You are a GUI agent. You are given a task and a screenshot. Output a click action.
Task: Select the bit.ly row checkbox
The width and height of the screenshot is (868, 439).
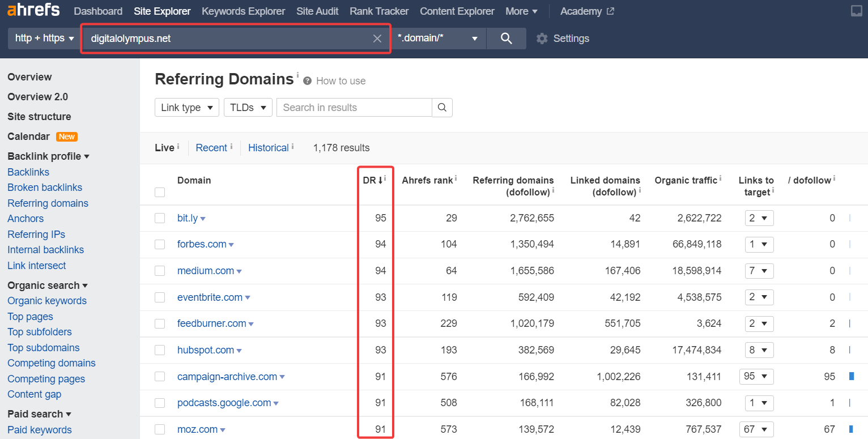[x=160, y=218]
